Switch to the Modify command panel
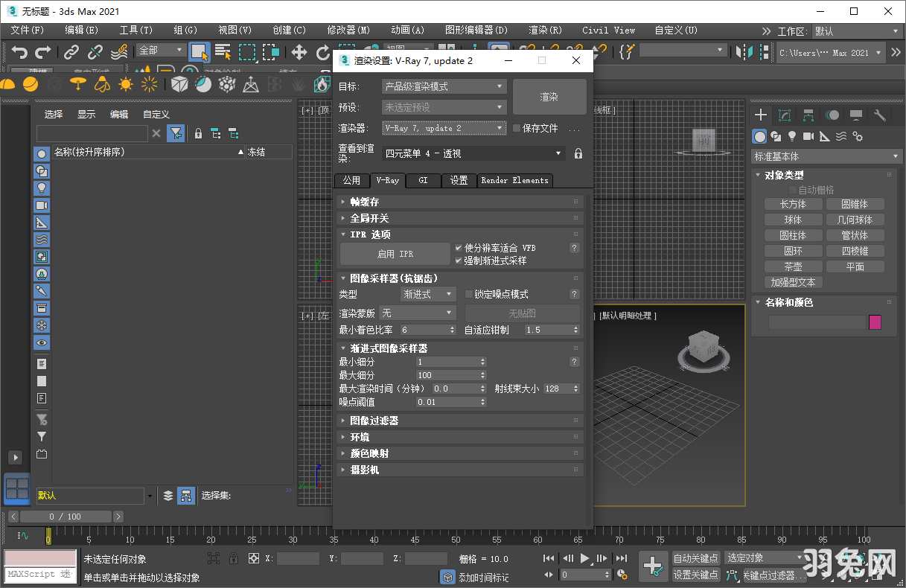 (x=784, y=115)
